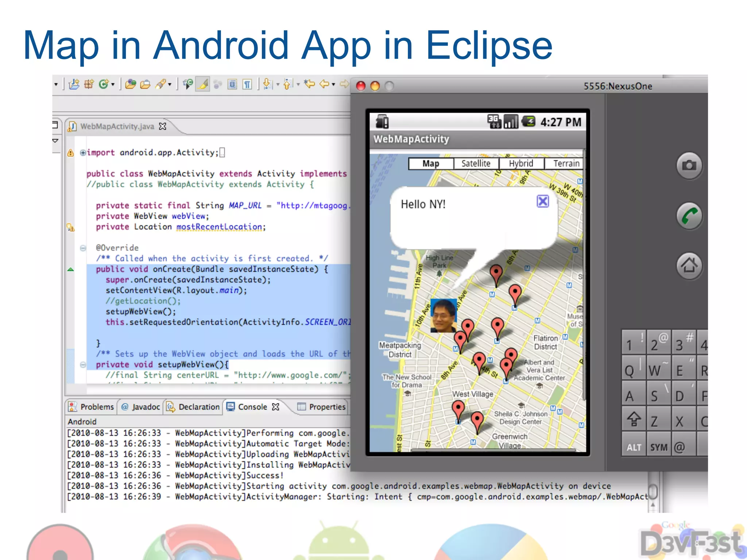Toggle the Mark Occurrences highlighter button
Viewport: 747px width, 560px height.
(x=203, y=85)
